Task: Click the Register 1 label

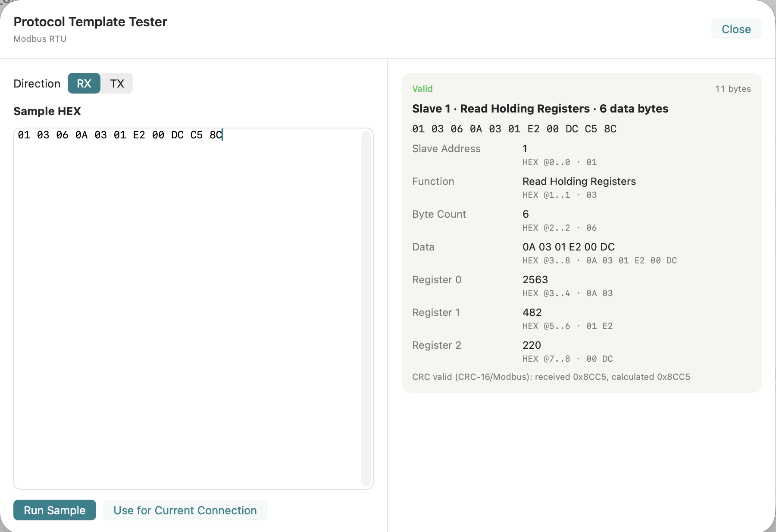Action: coord(436,313)
